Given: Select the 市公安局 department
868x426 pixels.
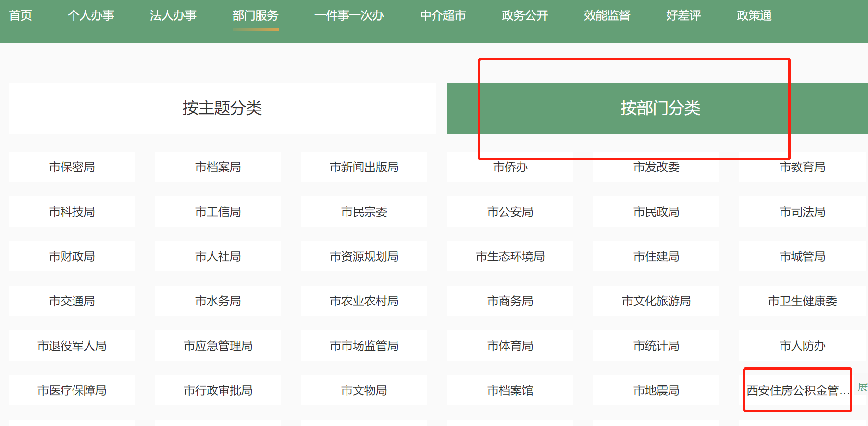Looking at the screenshot, I should coord(510,212).
